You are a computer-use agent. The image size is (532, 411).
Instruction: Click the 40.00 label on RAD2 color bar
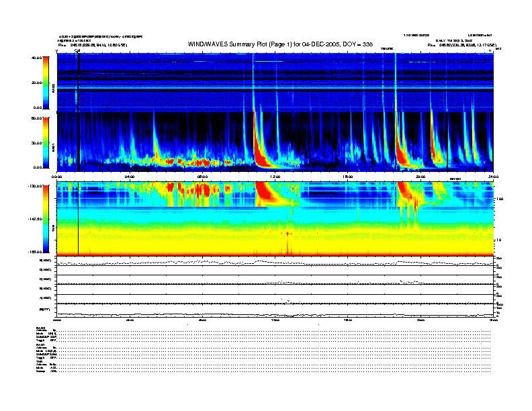point(36,58)
